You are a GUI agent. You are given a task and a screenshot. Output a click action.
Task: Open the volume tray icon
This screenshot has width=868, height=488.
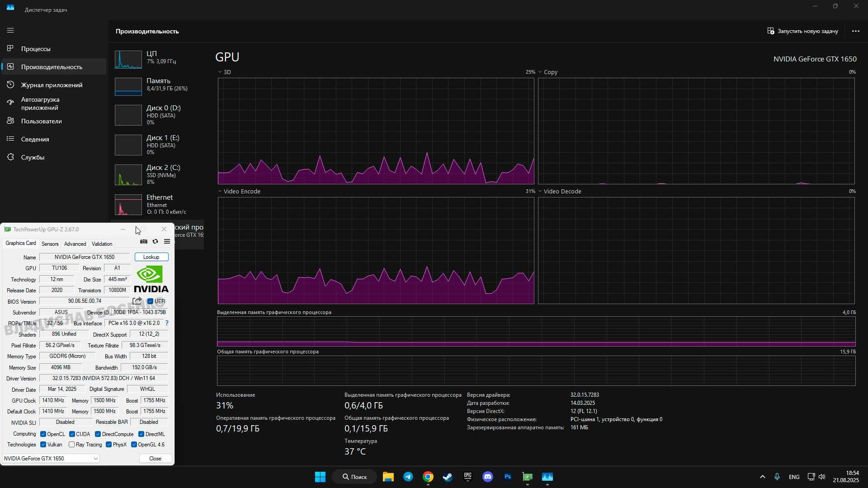(x=822, y=477)
